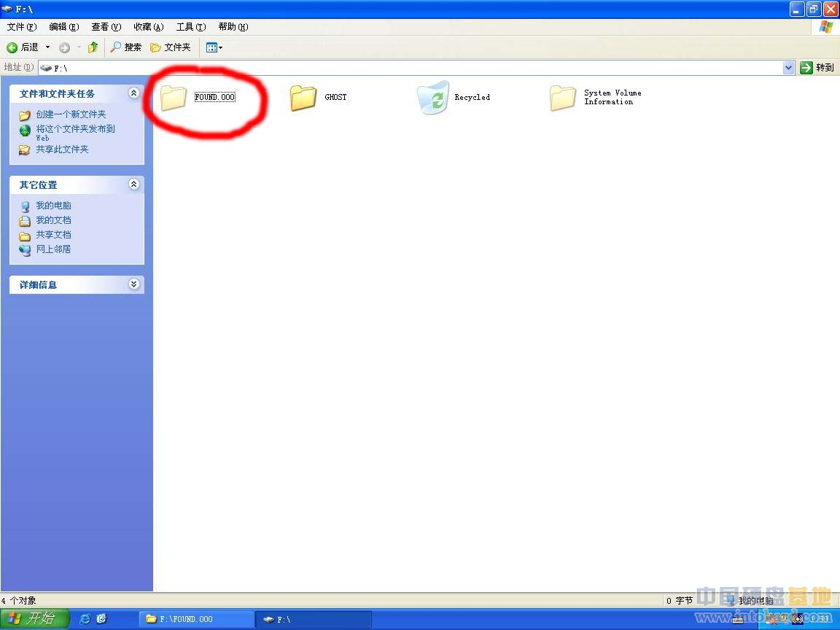The width and height of the screenshot is (840, 630).
Task: Click the Shared Documents sidebar icon
Action: pos(25,236)
